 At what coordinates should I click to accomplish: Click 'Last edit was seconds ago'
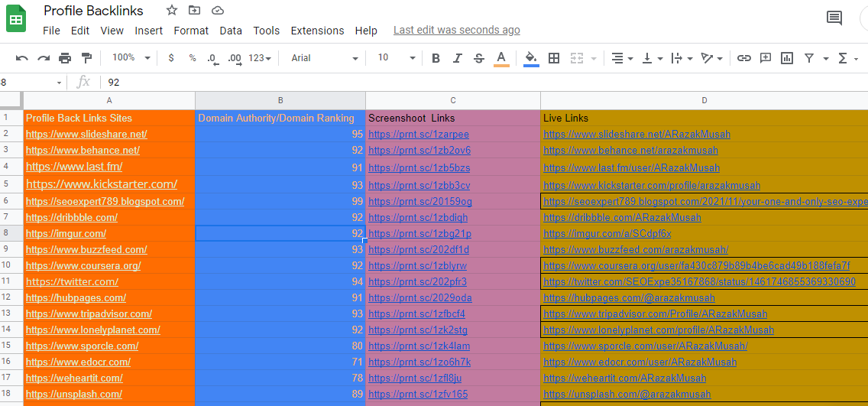(456, 31)
